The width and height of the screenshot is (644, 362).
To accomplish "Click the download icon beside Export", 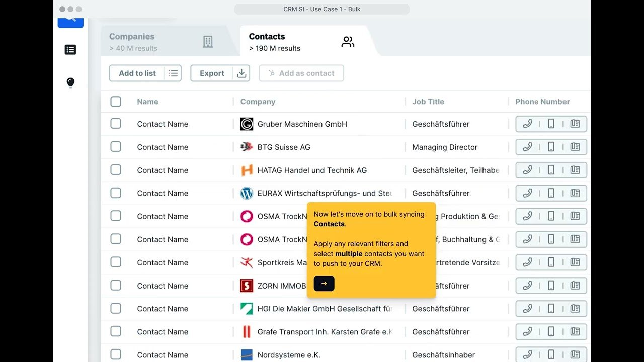I will point(242,73).
